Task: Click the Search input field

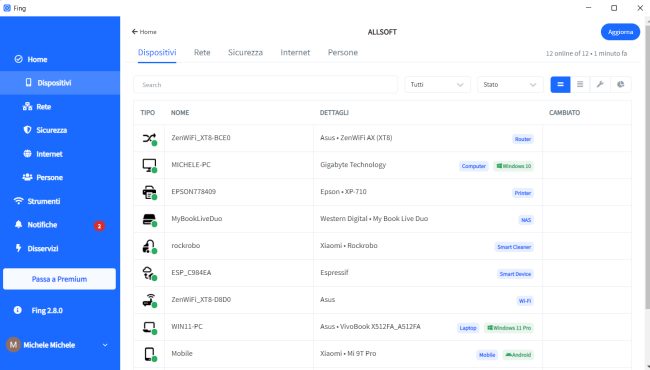Action: [266, 85]
